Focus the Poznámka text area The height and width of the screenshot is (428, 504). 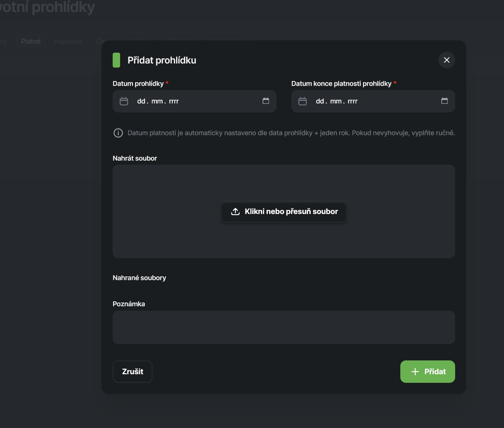click(284, 327)
